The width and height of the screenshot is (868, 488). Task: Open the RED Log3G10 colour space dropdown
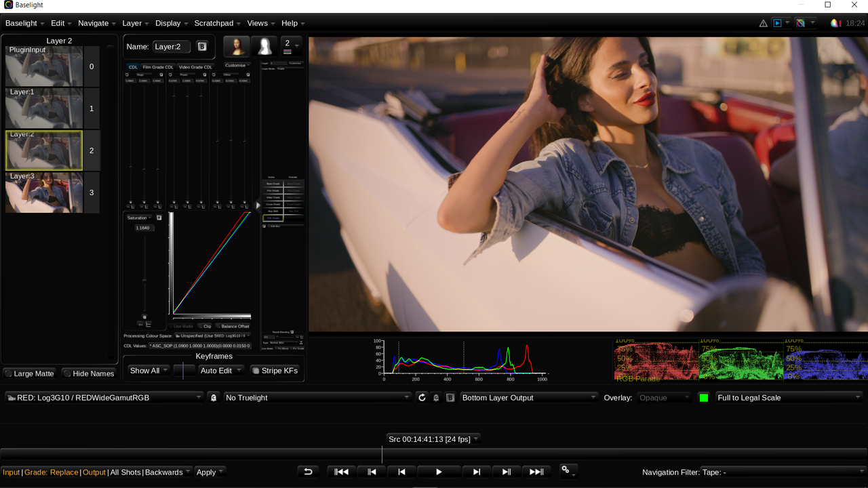pos(104,398)
